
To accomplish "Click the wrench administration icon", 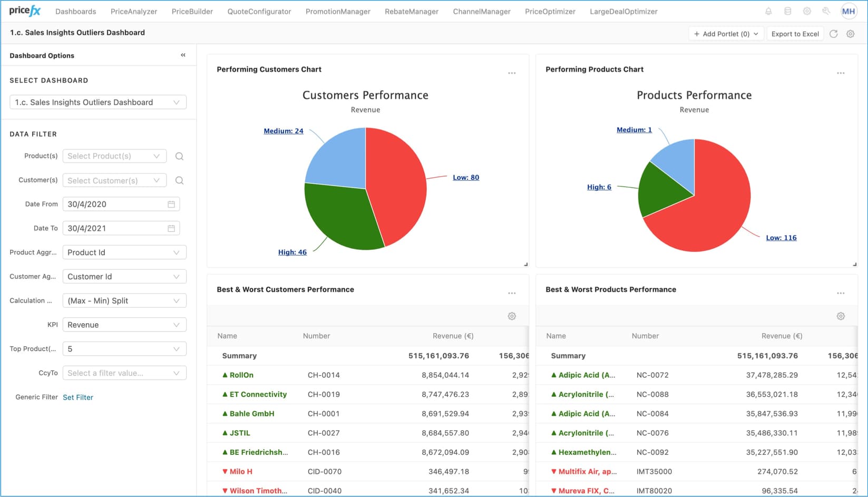I will (826, 11).
